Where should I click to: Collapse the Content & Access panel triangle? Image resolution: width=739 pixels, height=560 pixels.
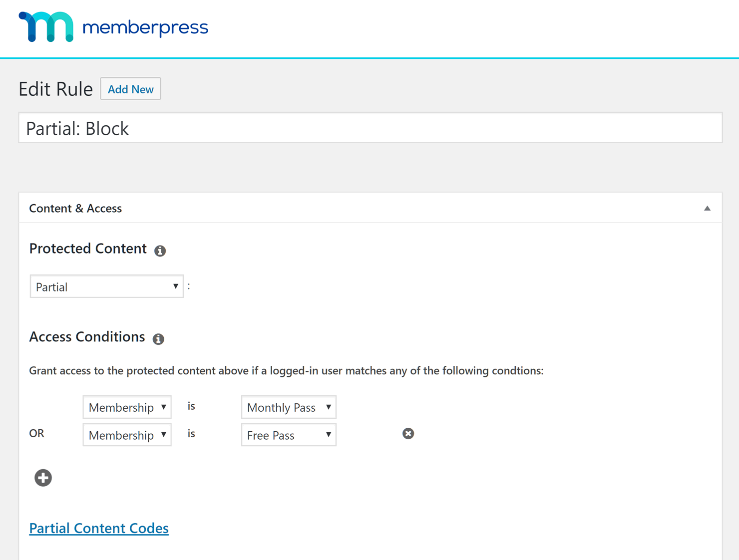coord(707,208)
